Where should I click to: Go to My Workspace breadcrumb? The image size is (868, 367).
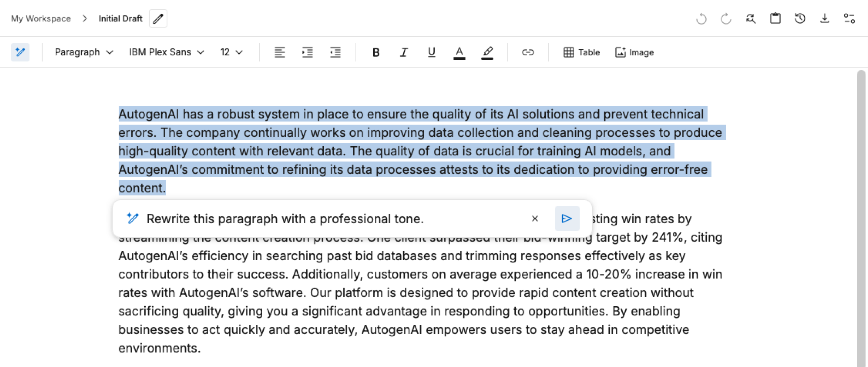coord(41,18)
